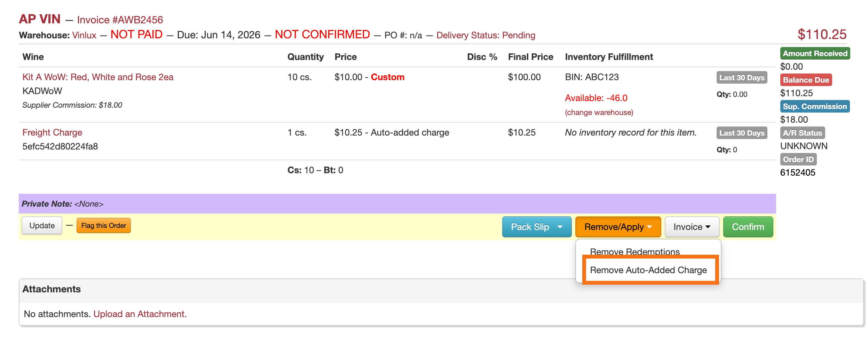Image resolution: width=868 pixels, height=338 pixels.
Task: Open the AP VIN account link
Action: pyautogui.click(x=40, y=19)
